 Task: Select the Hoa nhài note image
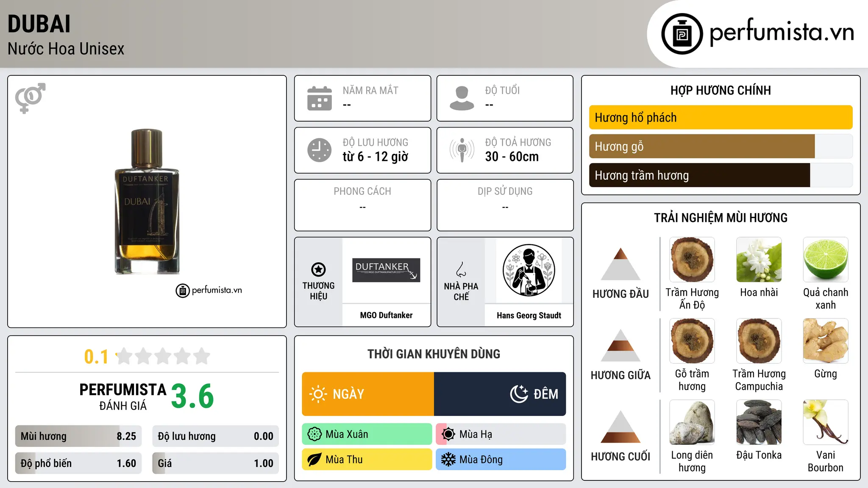pos(759,260)
